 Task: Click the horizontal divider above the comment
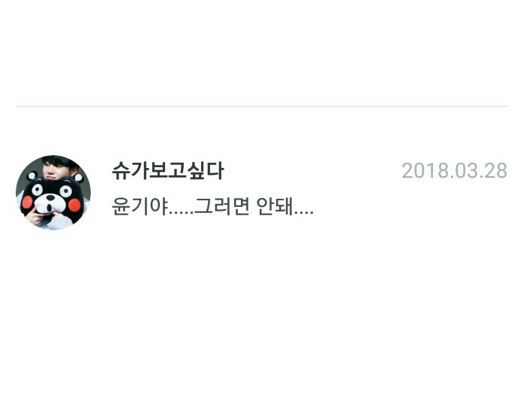click(262, 106)
